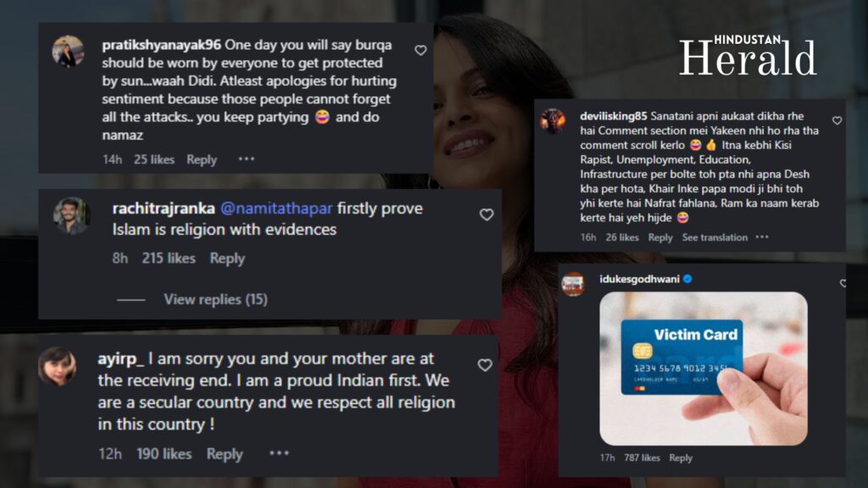This screenshot has height=488, width=868.
Task: Open pratikshyanayak96's profile picture
Action: point(68,52)
